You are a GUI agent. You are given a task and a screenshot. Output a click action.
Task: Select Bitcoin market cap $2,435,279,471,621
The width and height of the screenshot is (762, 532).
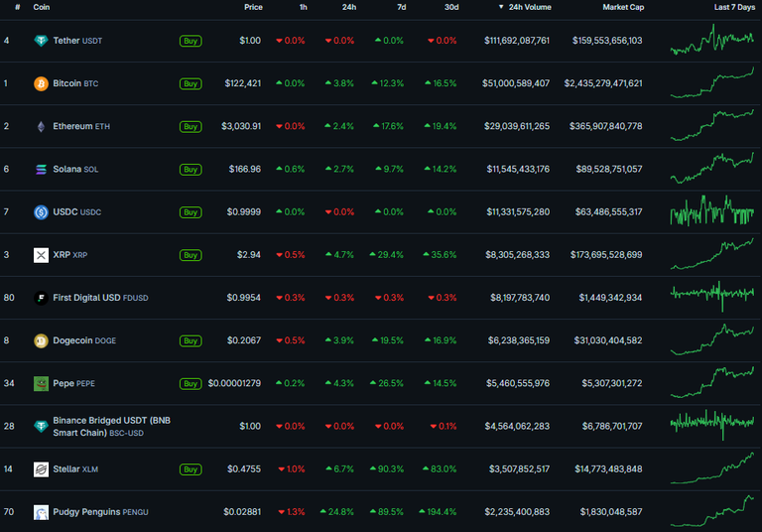603,83
